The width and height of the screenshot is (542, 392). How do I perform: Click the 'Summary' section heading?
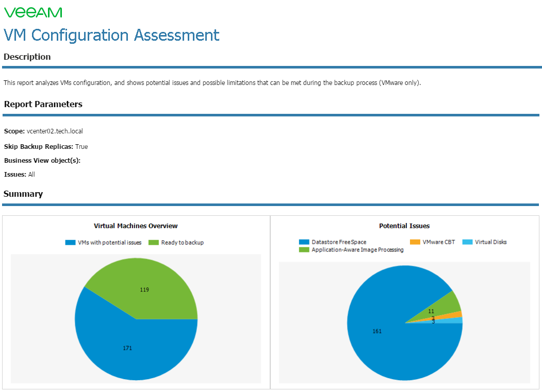click(23, 194)
